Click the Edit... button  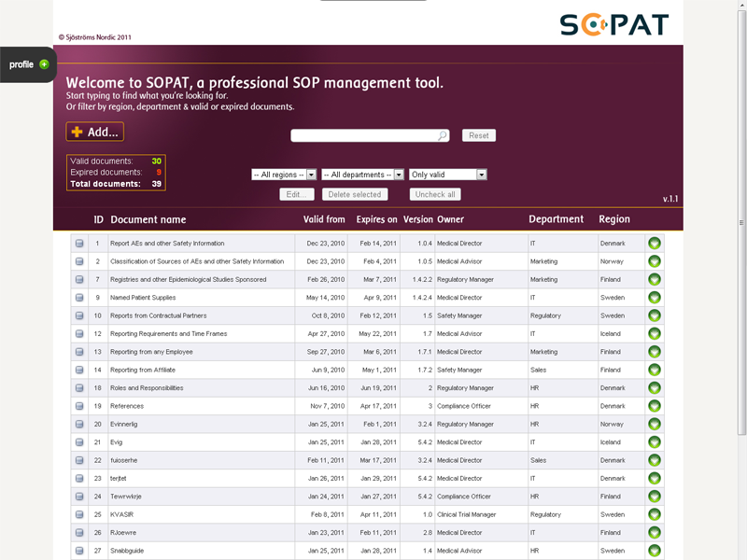pyautogui.click(x=296, y=194)
